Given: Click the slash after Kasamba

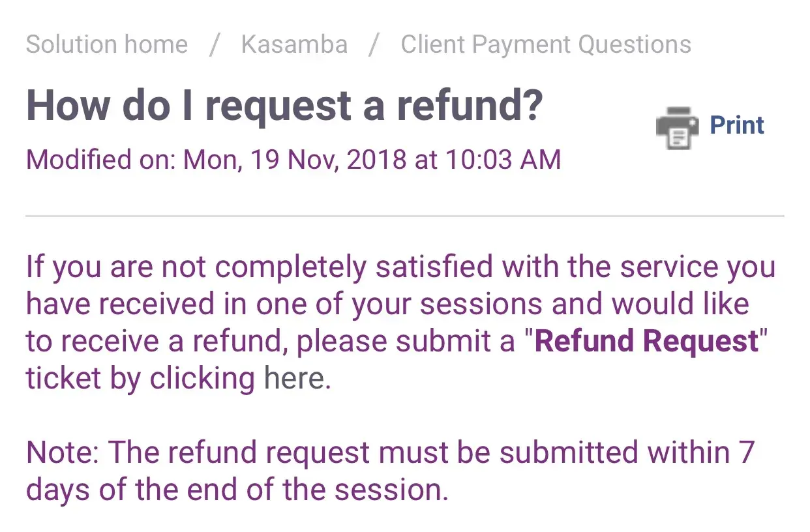Looking at the screenshot, I should coord(374,44).
